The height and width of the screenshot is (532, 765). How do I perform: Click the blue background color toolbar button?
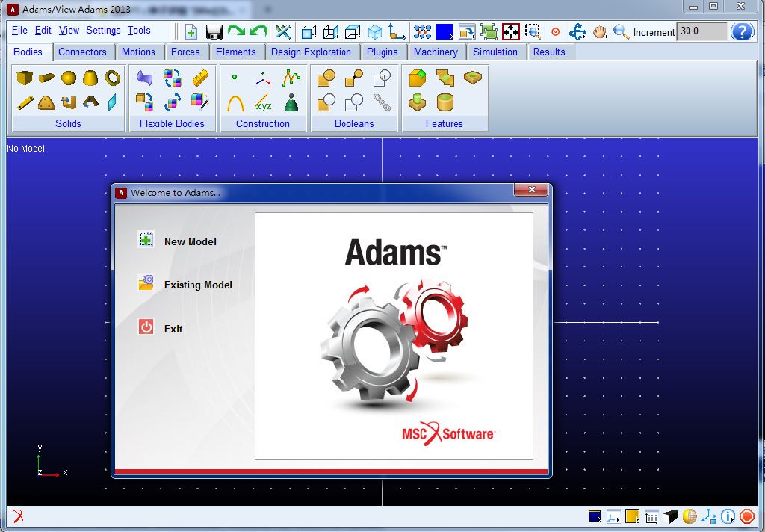445,32
